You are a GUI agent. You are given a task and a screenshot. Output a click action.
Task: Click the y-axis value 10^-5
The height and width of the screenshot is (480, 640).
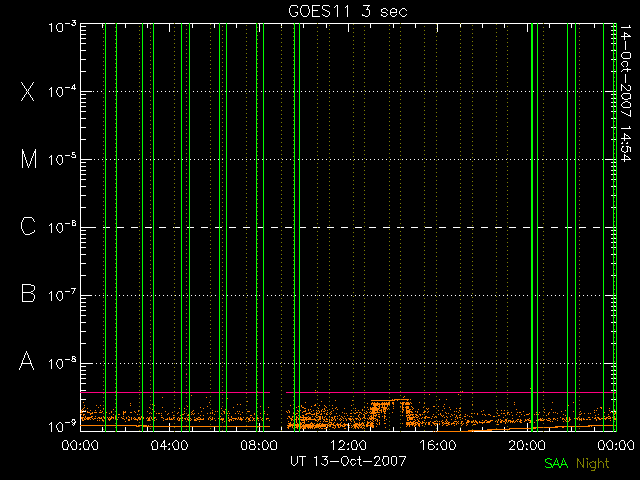point(62,160)
